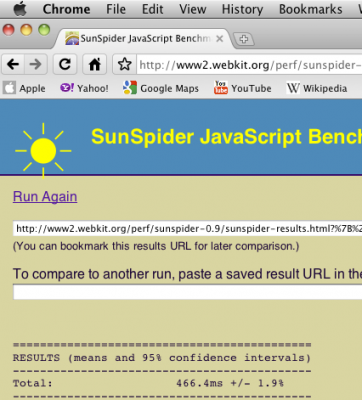Select the SunSpider JavaScript Benchmark tab

pos(143,39)
